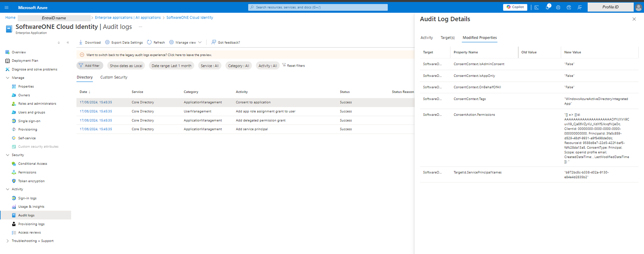Open Sign-in logs in sidebar
This screenshot has height=254, width=644.
27,198
